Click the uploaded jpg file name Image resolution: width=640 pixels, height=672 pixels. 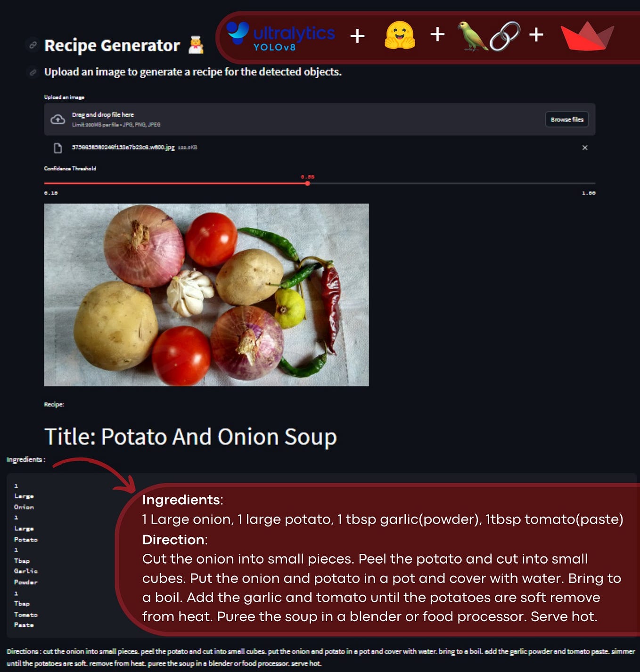pyautogui.click(x=123, y=147)
